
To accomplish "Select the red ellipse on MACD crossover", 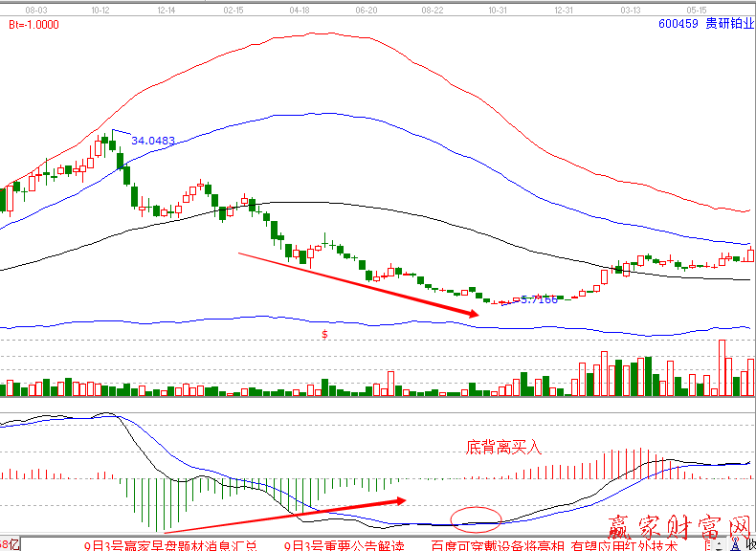I will pos(476,519).
